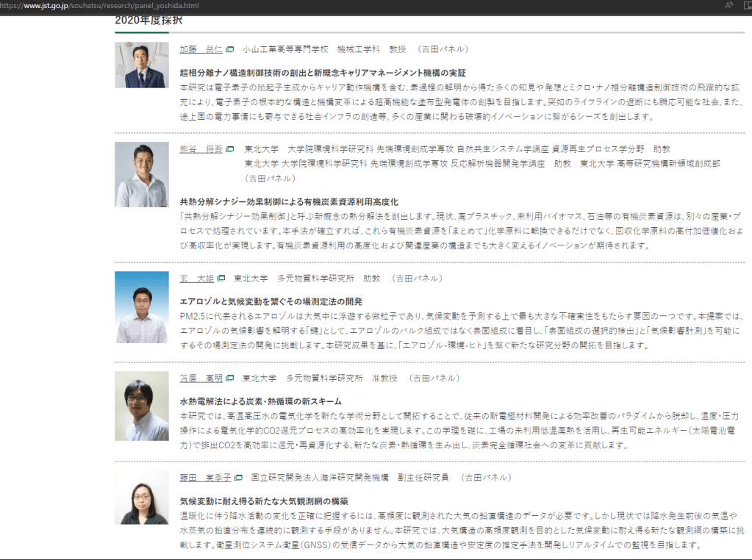The width and height of the screenshot is (752, 560).
Task: Click the portrait photo of 藤田 実季子
Action: pyautogui.click(x=141, y=498)
